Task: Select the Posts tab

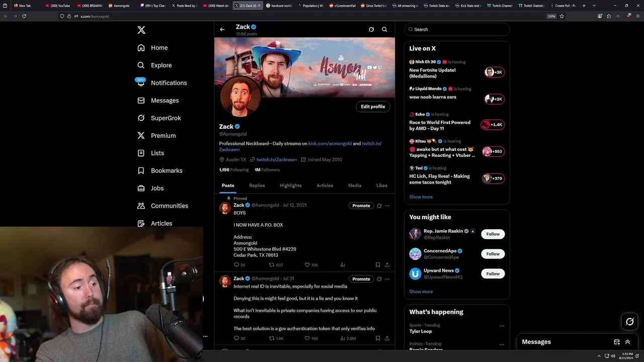Action: [228, 186]
